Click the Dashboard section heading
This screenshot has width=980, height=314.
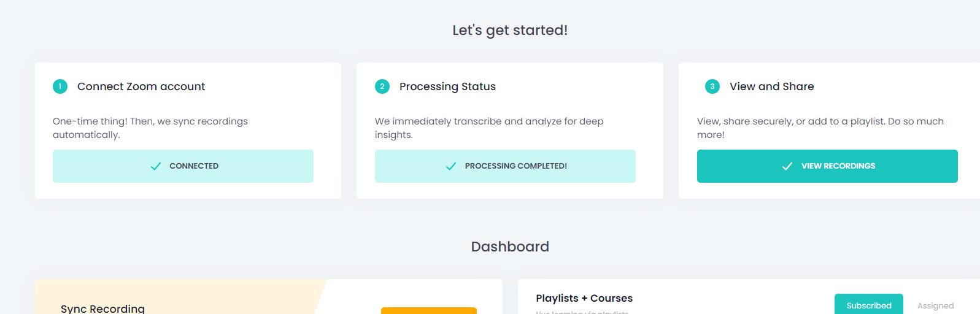pyautogui.click(x=510, y=247)
